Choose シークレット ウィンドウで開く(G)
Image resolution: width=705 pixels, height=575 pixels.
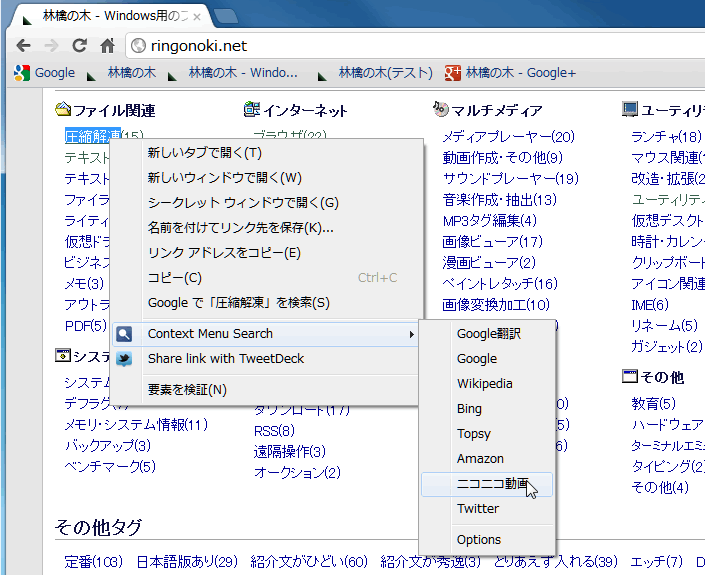pyautogui.click(x=266, y=203)
